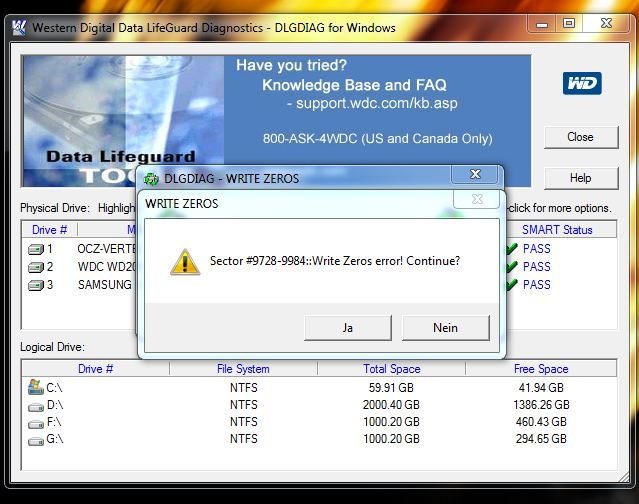Select the G:\ drive icon
The image size is (639, 504).
36,441
